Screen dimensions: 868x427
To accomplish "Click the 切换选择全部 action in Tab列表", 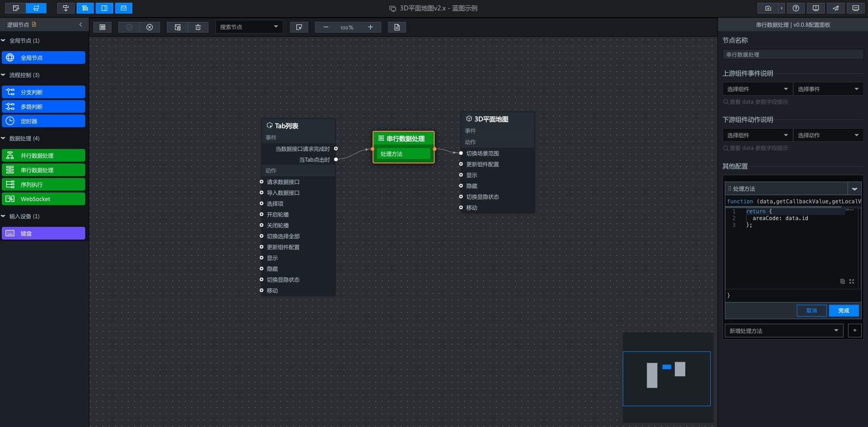I will pyautogui.click(x=283, y=236).
